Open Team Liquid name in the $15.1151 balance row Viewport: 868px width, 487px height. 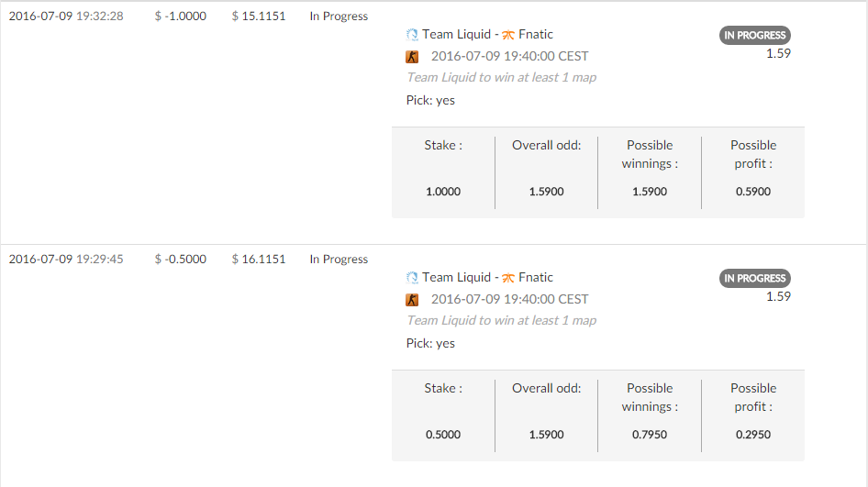[x=456, y=35]
